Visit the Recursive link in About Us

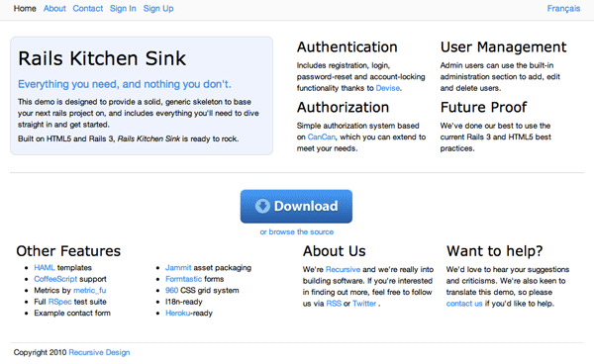[x=343, y=269]
